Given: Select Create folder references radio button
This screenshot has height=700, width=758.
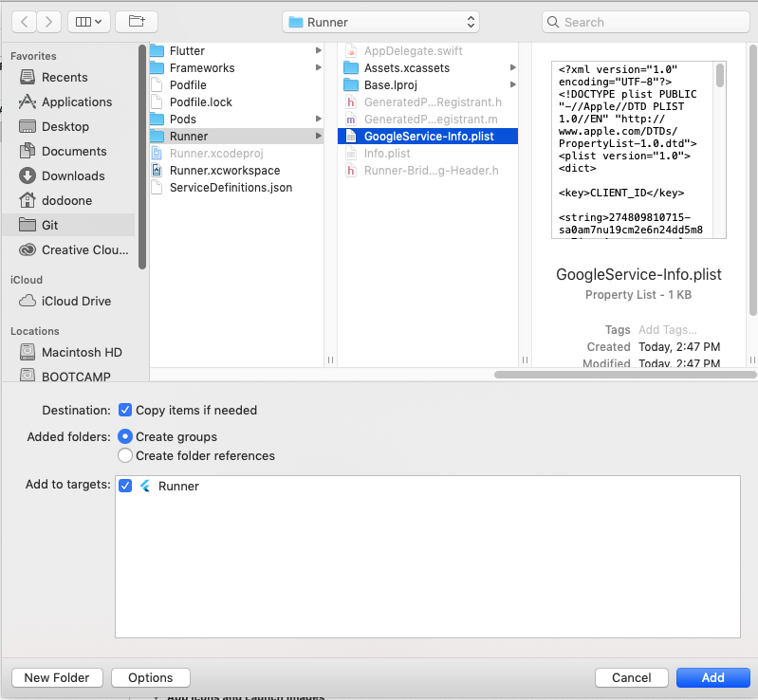Looking at the screenshot, I should pos(124,455).
